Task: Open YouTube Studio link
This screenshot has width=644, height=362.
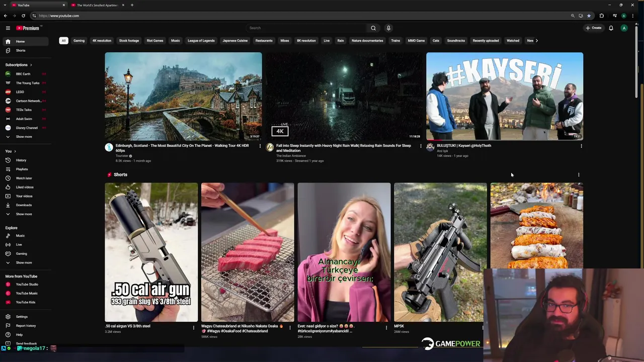Action: [x=26, y=284]
